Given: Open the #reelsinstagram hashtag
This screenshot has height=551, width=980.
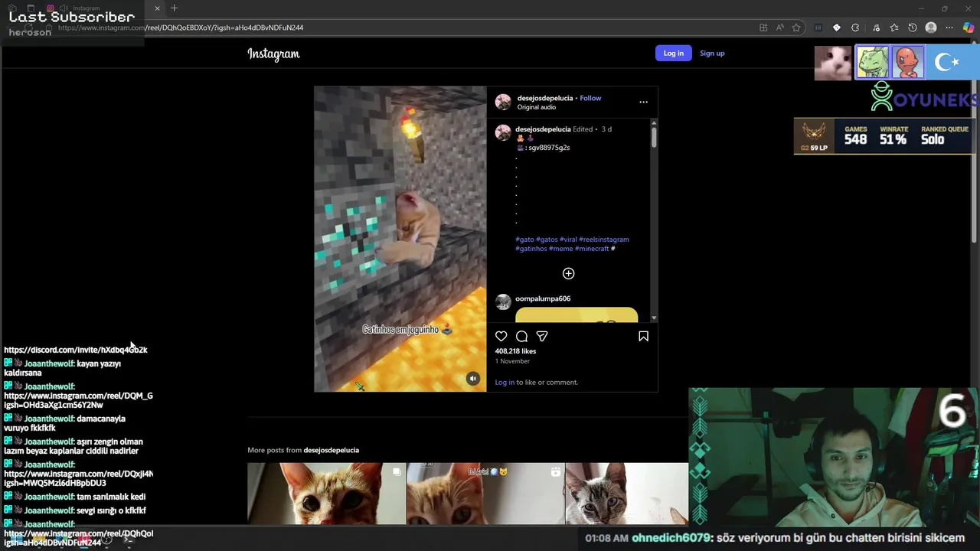Looking at the screenshot, I should click(x=604, y=240).
